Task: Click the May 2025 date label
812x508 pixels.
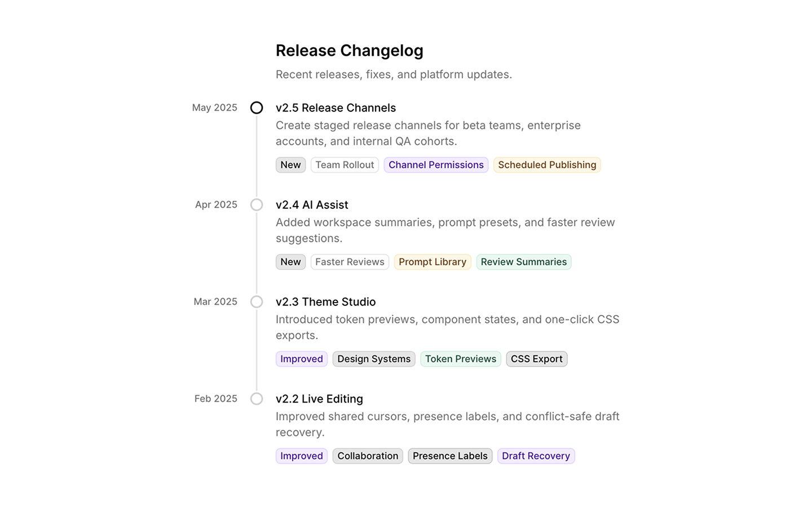Action: point(215,108)
